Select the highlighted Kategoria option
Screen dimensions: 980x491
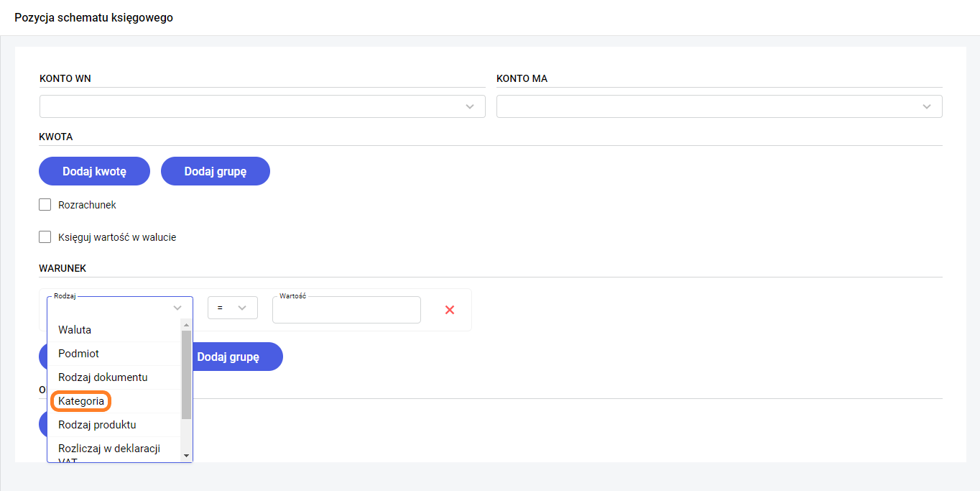point(81,401)
